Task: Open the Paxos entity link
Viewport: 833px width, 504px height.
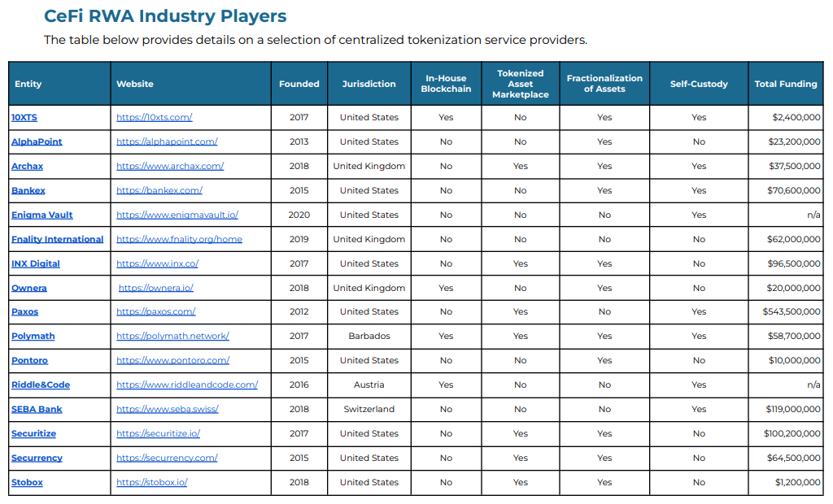Action: click(25, 311)
